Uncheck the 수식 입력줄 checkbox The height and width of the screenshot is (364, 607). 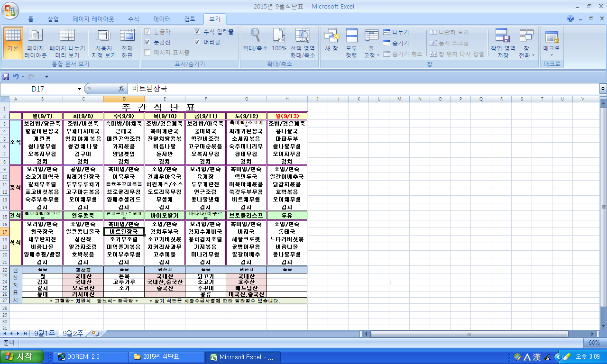tap(197, 32)
